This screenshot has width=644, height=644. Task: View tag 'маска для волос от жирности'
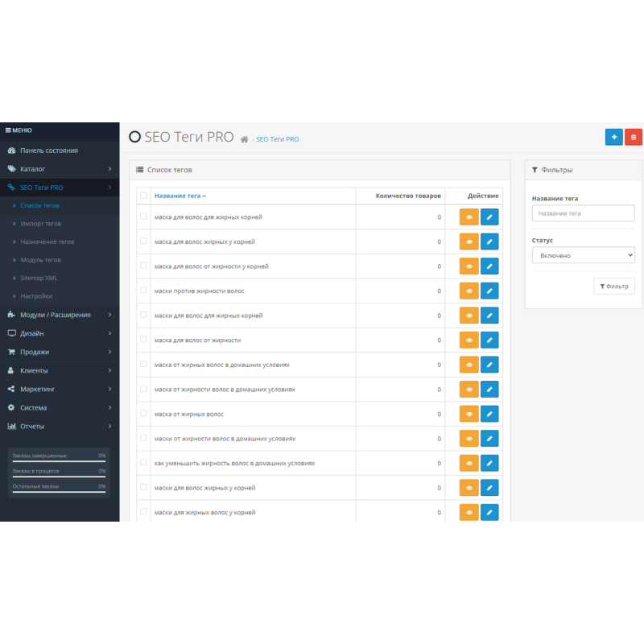coord(469,340)
